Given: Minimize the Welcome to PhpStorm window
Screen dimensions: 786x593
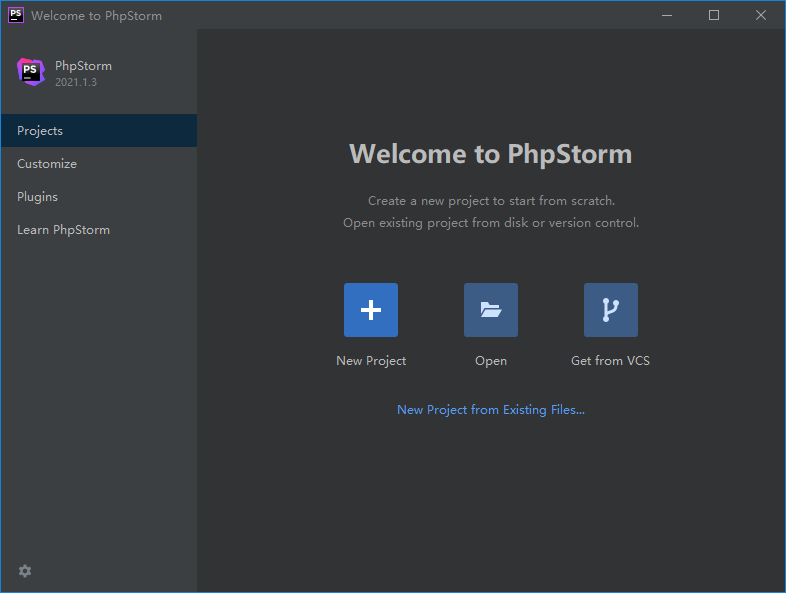Looking at the screenshot, I should point(668,15).
